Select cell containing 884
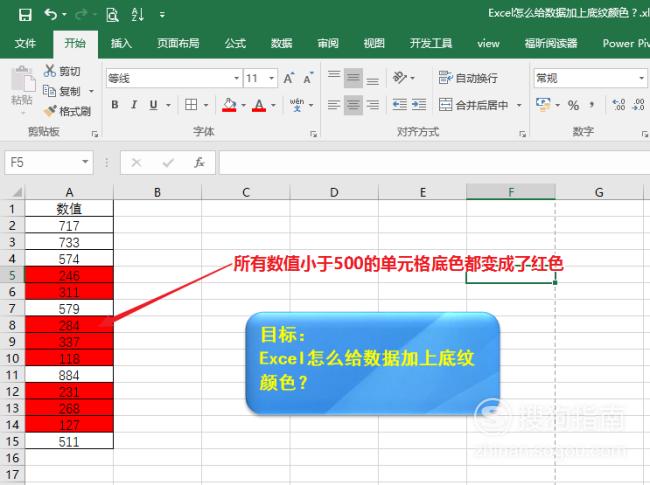The width and height of the screenshot is (650, 485). click(69, 375)
